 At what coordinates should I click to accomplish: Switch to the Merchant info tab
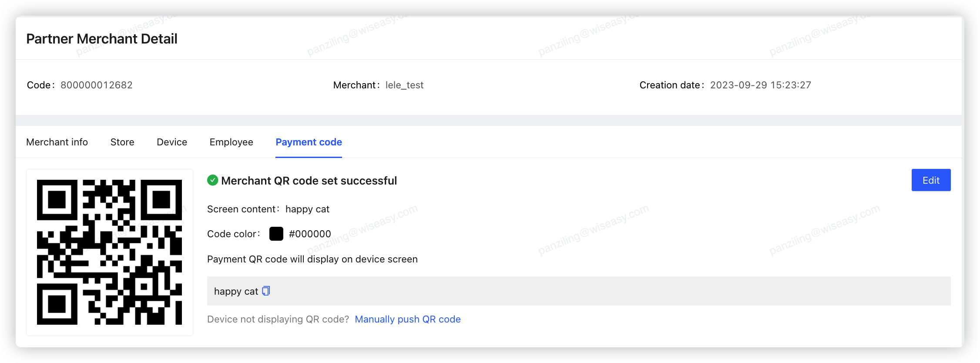(57, 142)
